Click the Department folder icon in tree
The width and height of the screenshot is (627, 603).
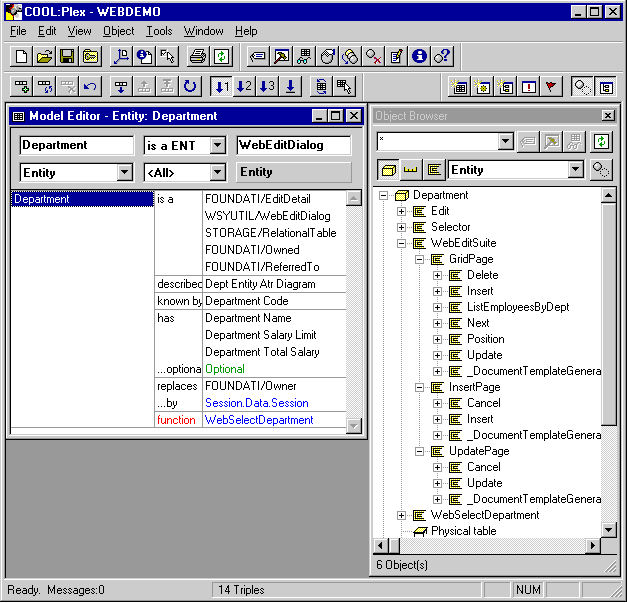tap(401, 195)
